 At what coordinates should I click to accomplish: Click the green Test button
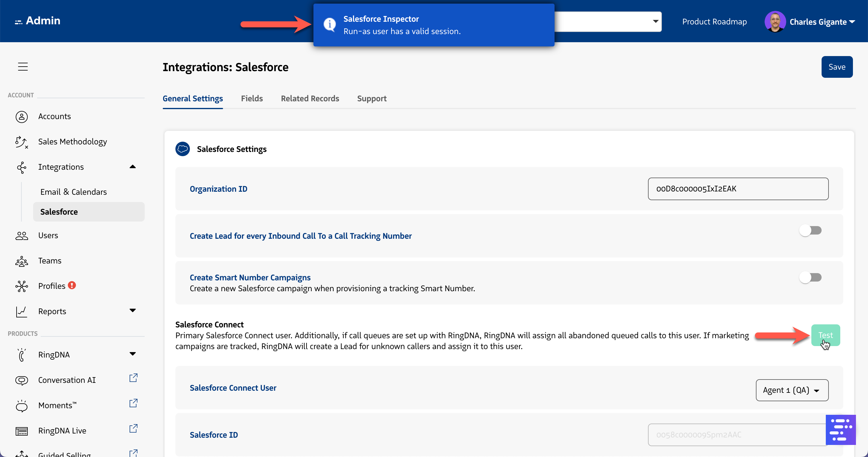(x=825, y=335)
